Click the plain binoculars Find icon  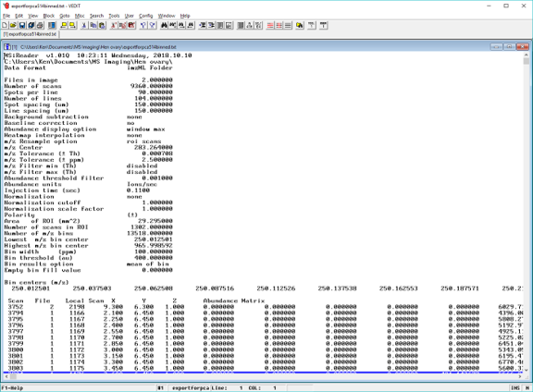pos(164,25)
